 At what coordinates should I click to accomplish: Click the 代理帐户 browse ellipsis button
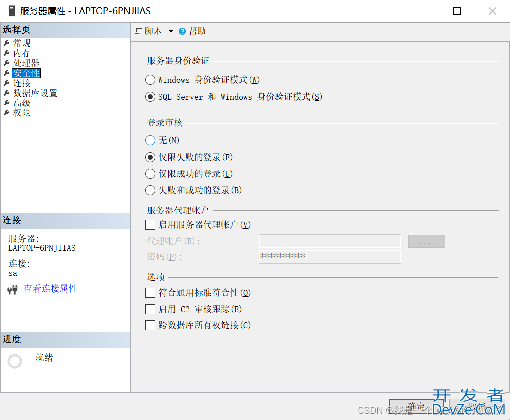[427, 241]
